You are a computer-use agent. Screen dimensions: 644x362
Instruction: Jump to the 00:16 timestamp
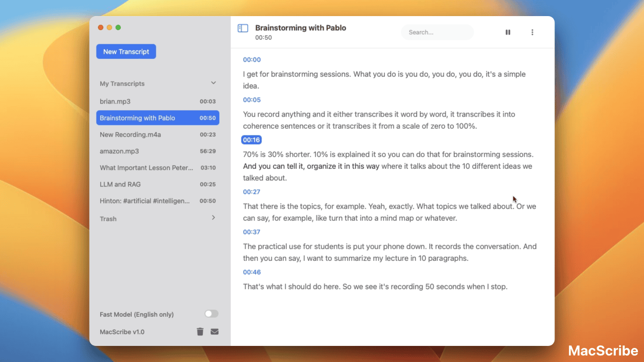point(252,139)
